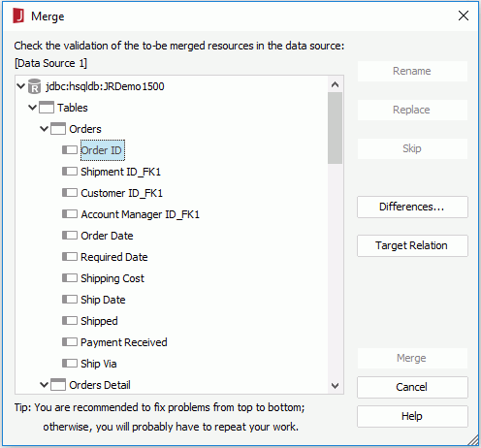481x448 pixels.
Task: Collapse the Tables tree node
Action: point(32,108)
